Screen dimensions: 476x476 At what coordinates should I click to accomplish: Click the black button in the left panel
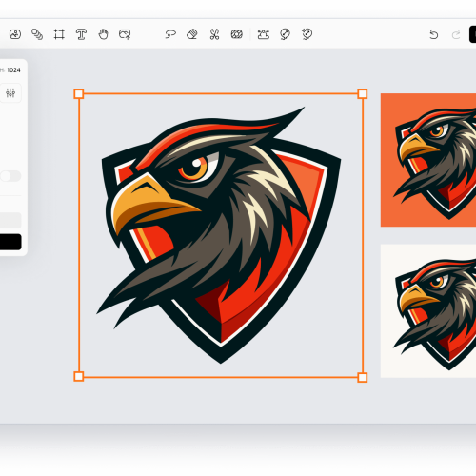click(x=10, y=242)
